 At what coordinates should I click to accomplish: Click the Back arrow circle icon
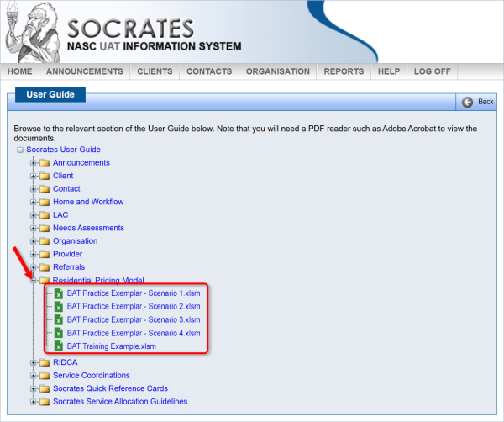[x=467, y=102]
